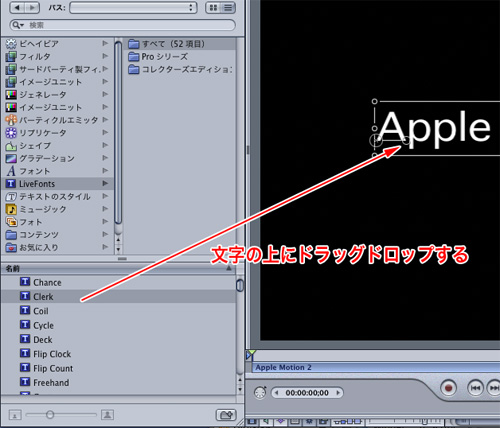Jump to project start
500x428 pixels.
coord(475,388)
